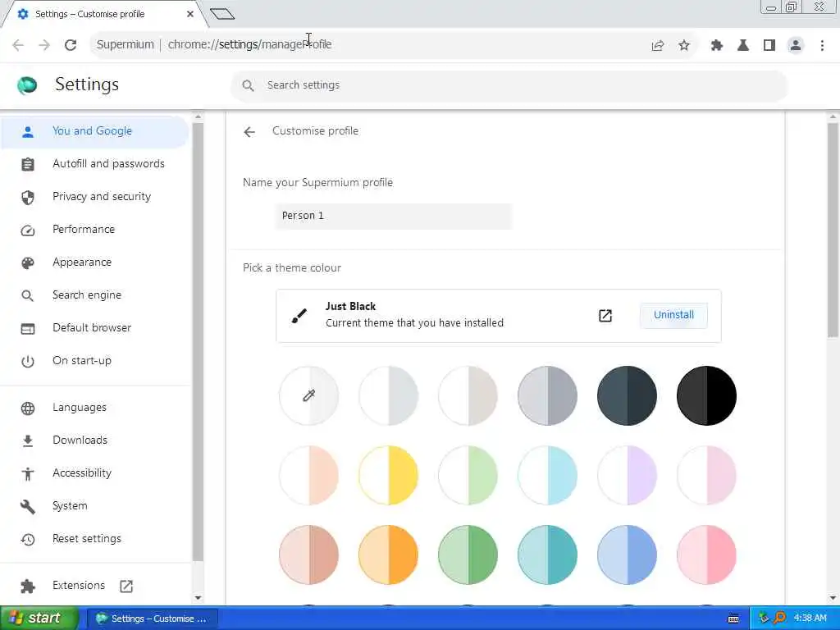Image resolution: width=840 pixels, height=630 pixels.
Task: Pick the white and light green swatch
Action: 468,475
